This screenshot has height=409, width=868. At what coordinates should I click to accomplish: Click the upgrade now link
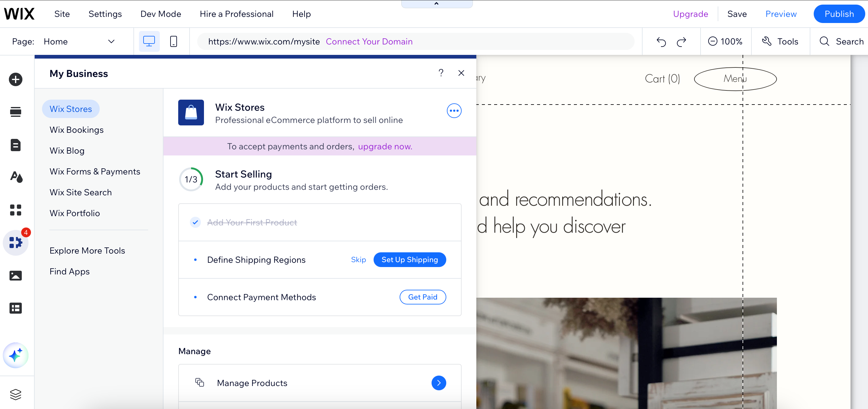(385, 146)
